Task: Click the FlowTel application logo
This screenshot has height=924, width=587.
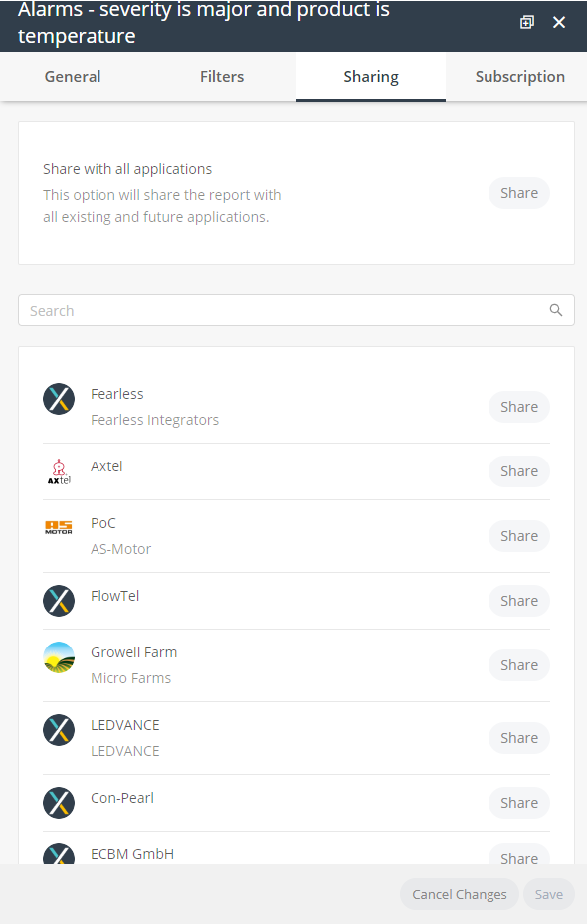Action: 58,600
